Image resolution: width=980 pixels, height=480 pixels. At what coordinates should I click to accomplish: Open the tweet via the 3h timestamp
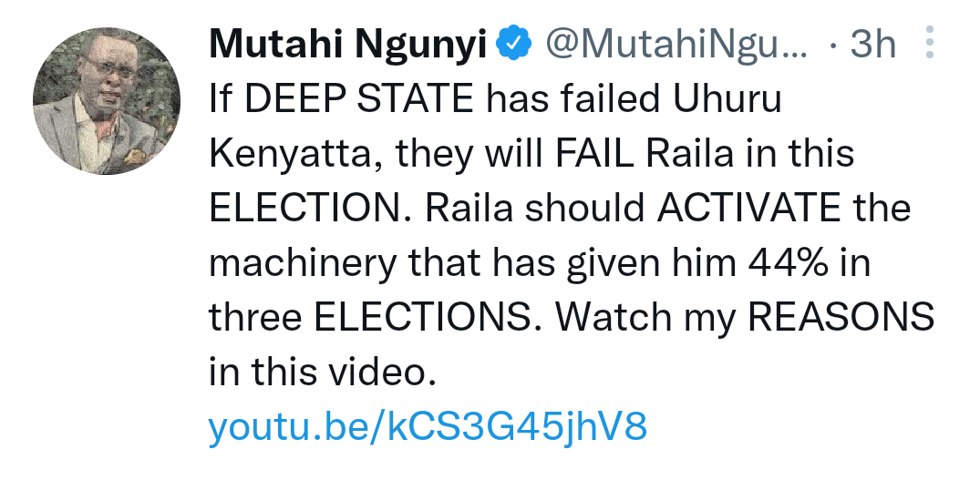pos(872,43)
